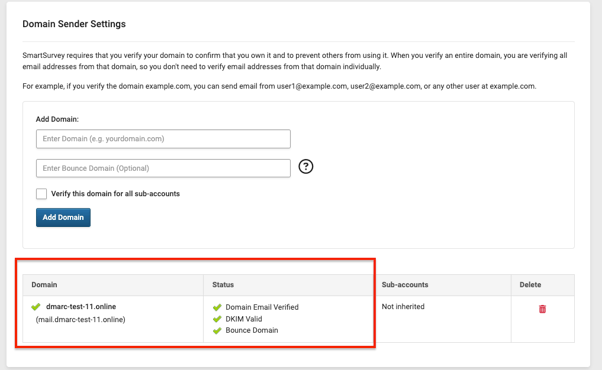Click the red trash delete icon
This screenshot has height=370, width=602.
[542, 309]
